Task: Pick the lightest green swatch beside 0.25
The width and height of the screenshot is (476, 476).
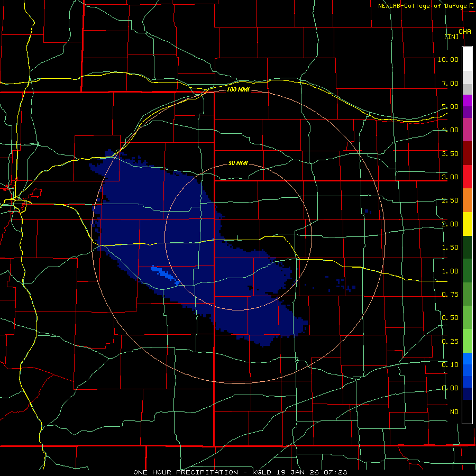Action: tap(467, 341)
